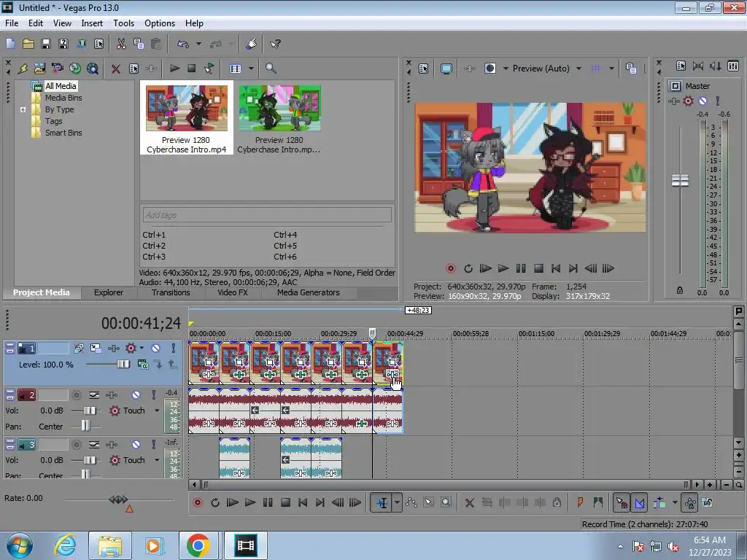Screen dimensions: 747x560
Task: Click the Search magnifier in Project Media toolbar
Action: pyautogui.click(x=271, y=68)
